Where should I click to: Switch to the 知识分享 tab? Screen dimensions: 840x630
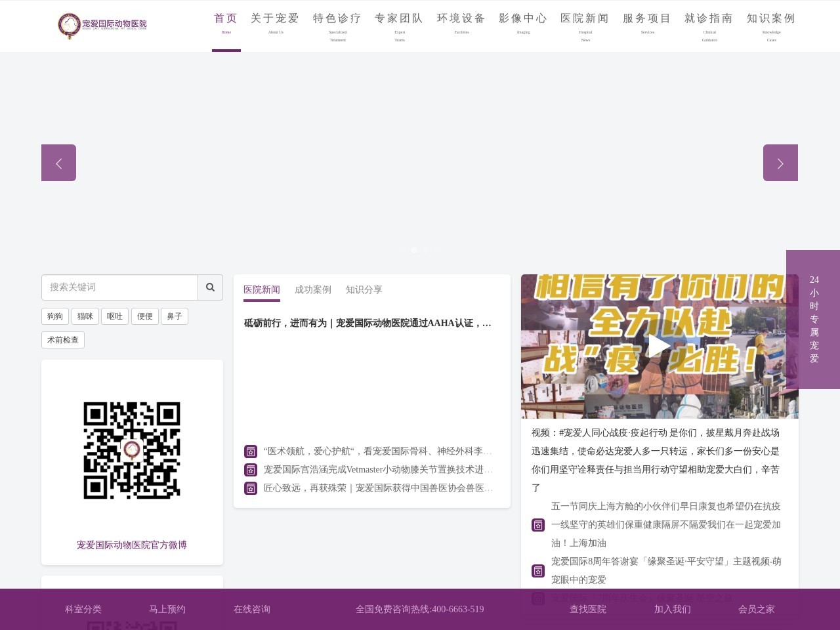click(364, 290)
